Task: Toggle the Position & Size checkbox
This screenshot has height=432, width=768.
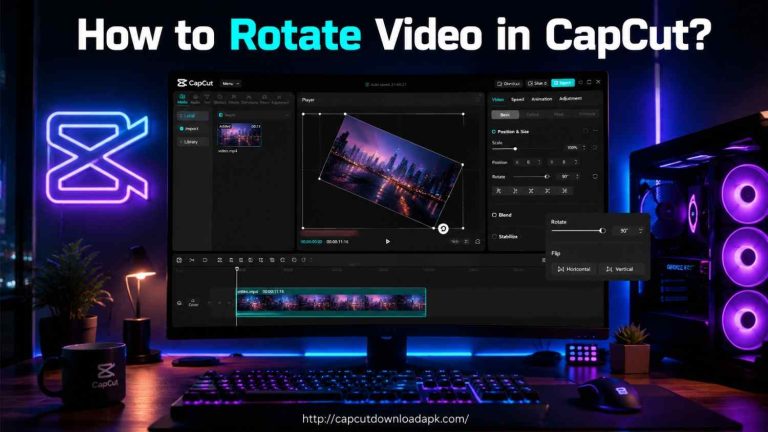Action: pos(494,132)
